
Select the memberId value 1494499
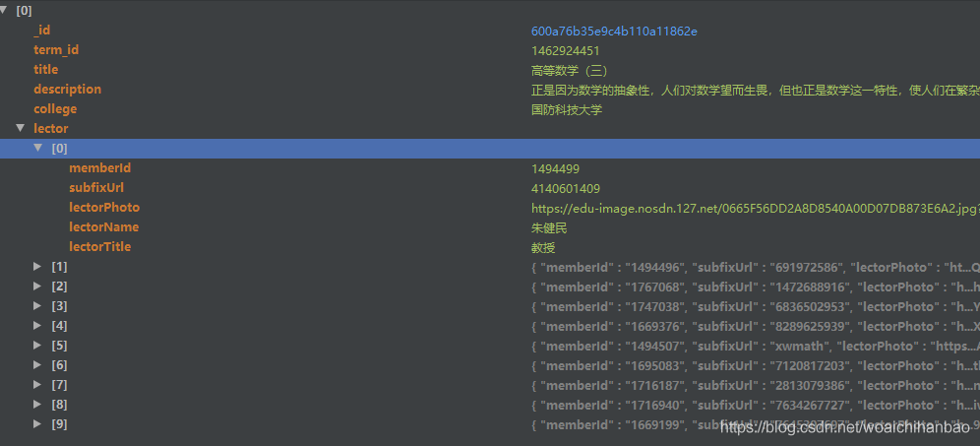(x=556, y=169)
